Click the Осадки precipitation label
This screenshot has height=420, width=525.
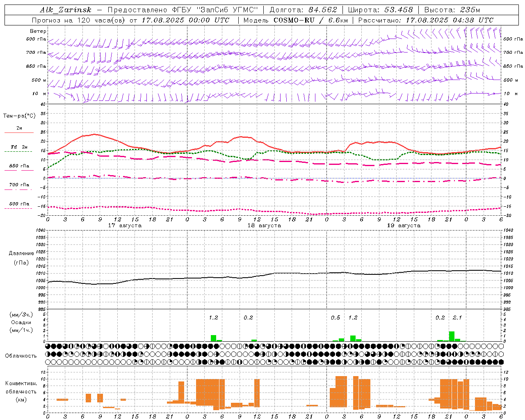click(21, 322)
